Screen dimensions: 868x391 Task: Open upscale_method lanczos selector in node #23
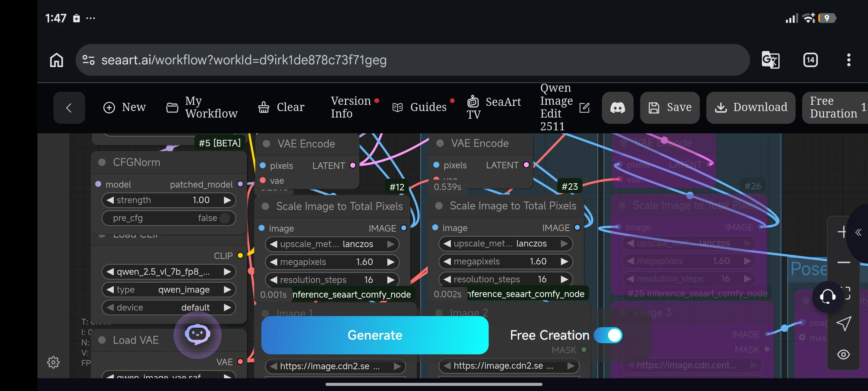click(505, 243)
